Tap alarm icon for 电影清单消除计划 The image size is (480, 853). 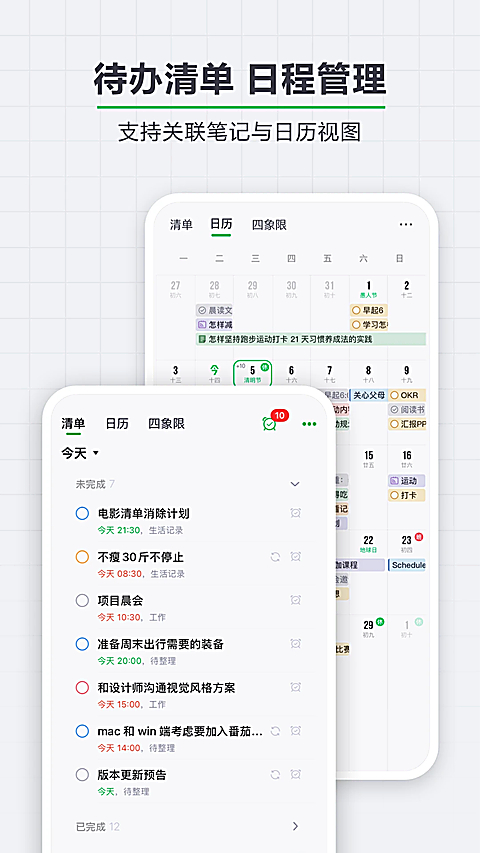point(296,512)
